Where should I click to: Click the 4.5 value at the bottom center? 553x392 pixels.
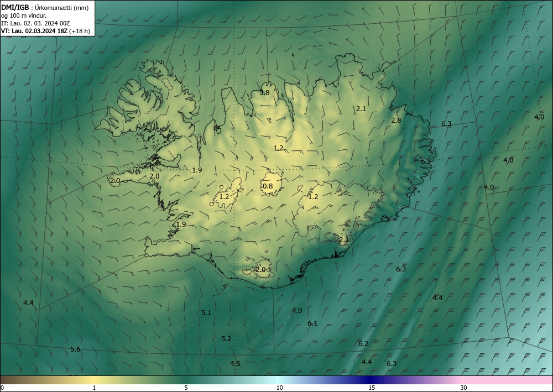[235, 363]
